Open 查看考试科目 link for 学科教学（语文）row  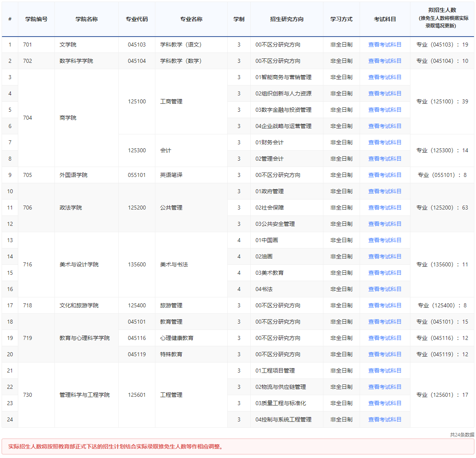pos(385,45)
